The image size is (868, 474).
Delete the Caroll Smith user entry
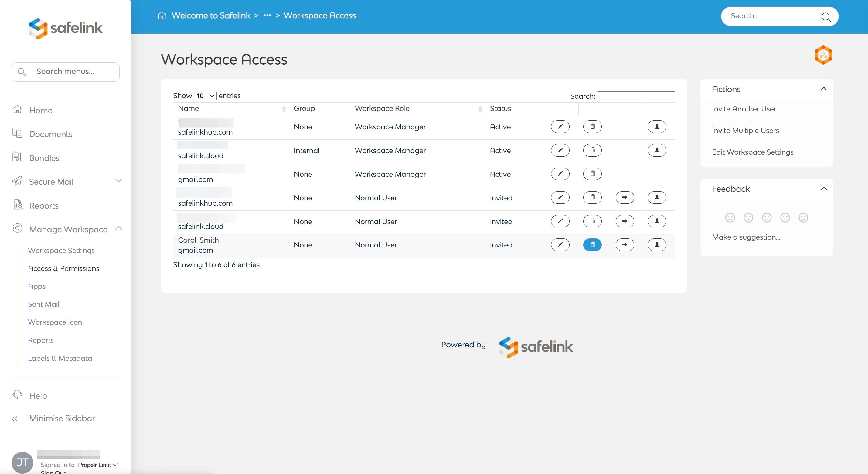coord(592,245)
